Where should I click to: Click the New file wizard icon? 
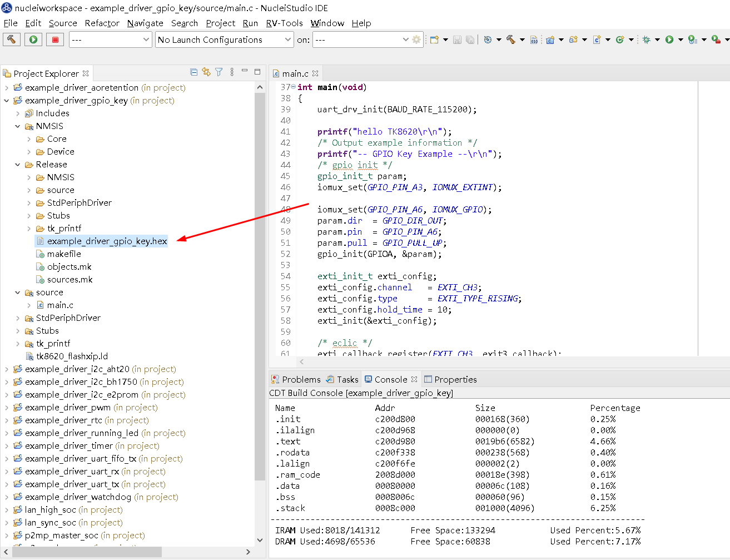(x=434, y=39)
